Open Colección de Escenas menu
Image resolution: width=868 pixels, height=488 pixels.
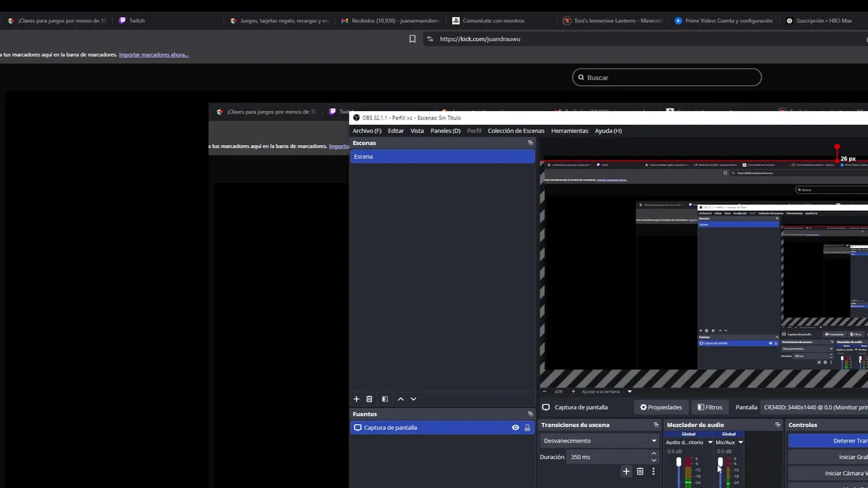pos(516,131)
